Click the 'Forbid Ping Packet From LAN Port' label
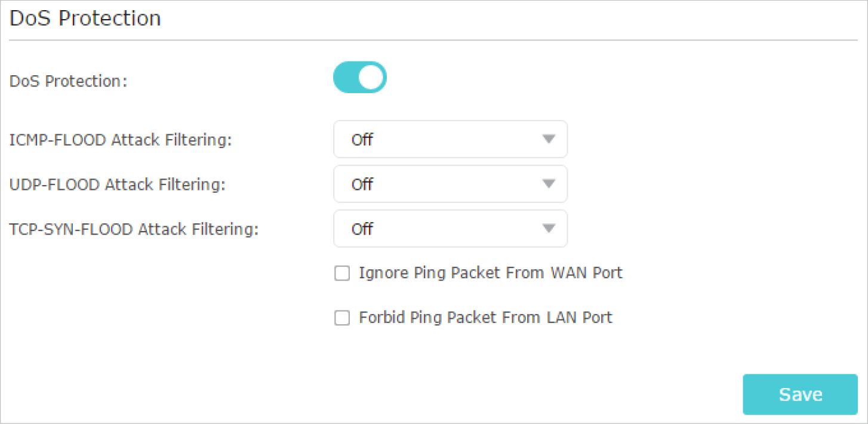Viewport: 868px width, 424px height. [485, 318]
